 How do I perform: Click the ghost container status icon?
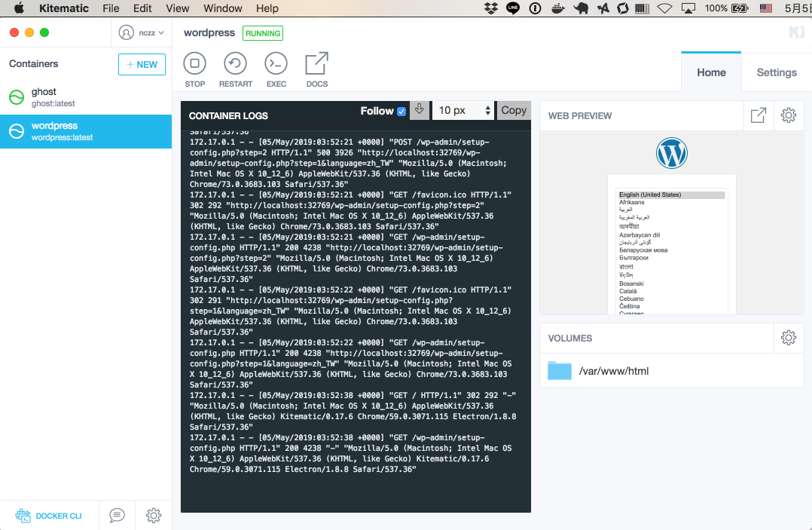click(x=17, y=97)
